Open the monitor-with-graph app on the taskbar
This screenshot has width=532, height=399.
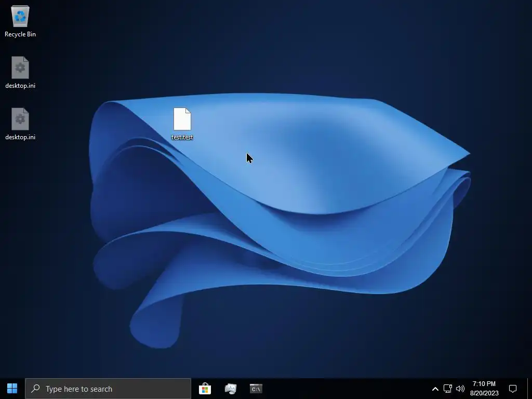click(x=230, y=389)
